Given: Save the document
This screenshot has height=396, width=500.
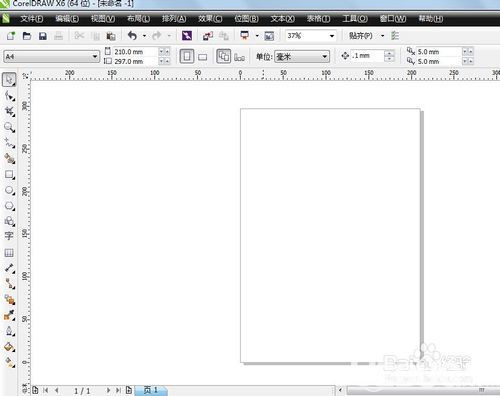Looking at the screenshot, I should point(43,36).
